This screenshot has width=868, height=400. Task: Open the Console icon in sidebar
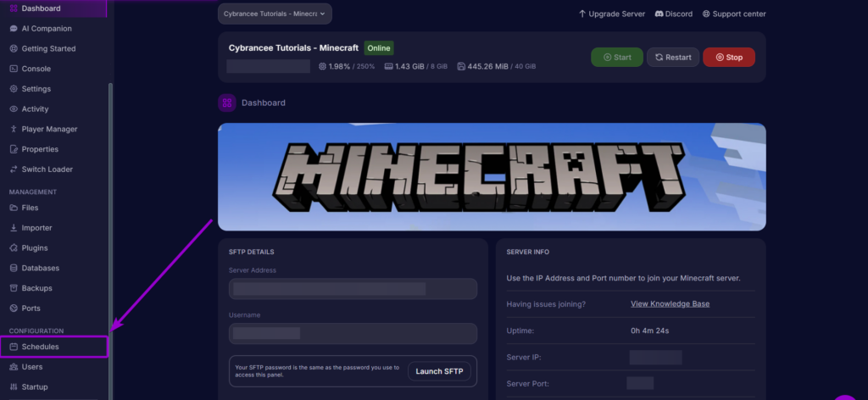pyautogui.click(x=14, y=69)
